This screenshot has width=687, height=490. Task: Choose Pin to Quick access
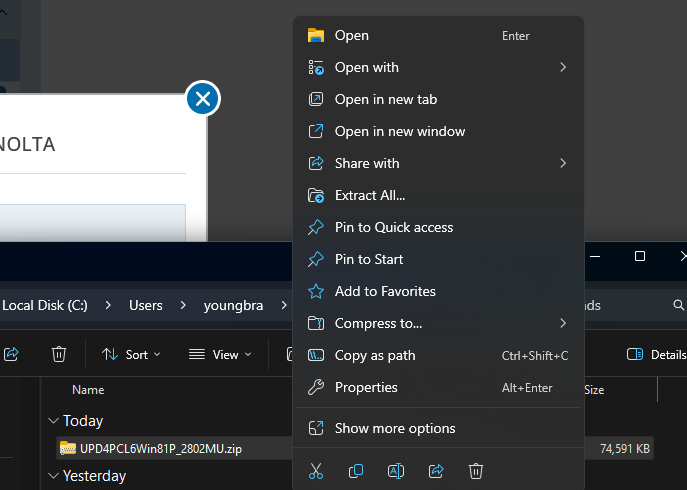click(394, 227)
